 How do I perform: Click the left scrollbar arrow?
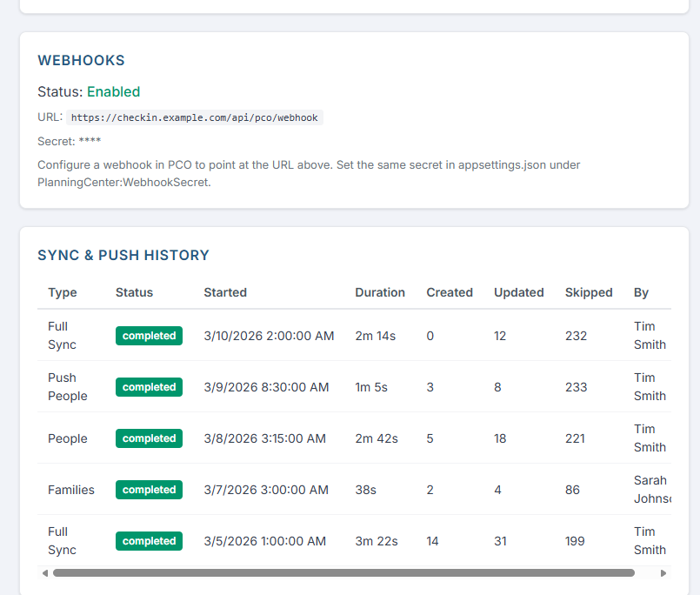coord(43,573)
